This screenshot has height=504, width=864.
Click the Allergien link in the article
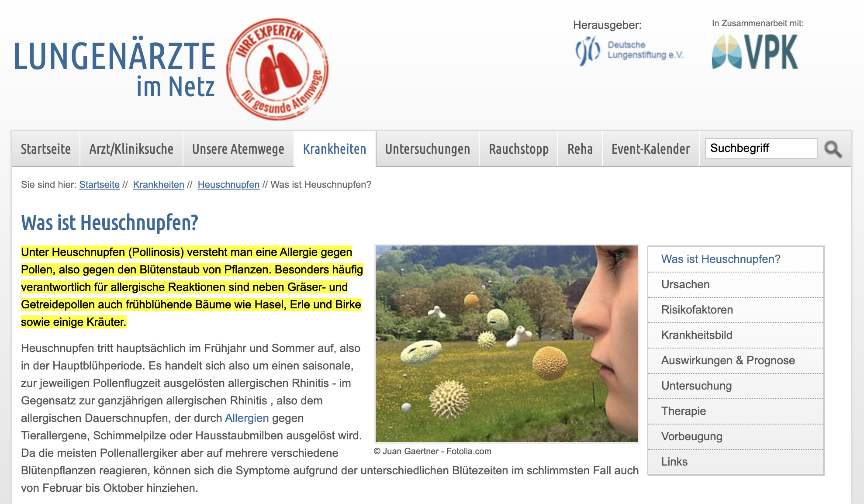[x=247, y=418]
